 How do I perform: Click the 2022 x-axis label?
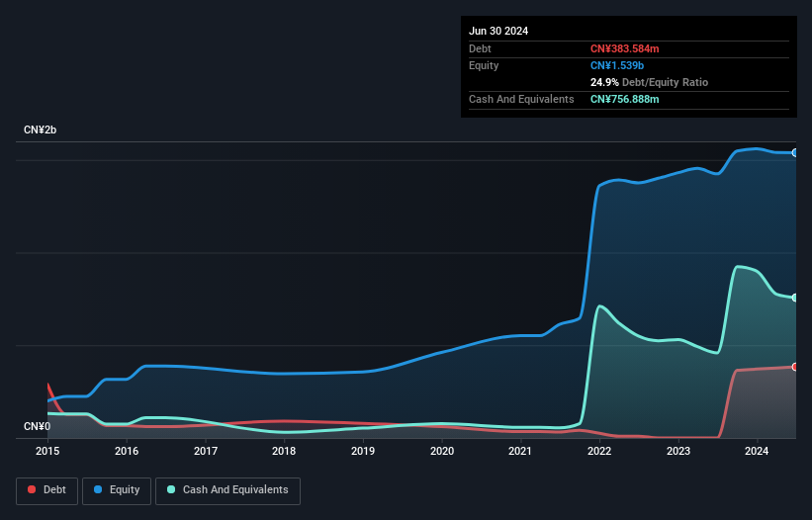pyautogui.click(x=599, y=451)
